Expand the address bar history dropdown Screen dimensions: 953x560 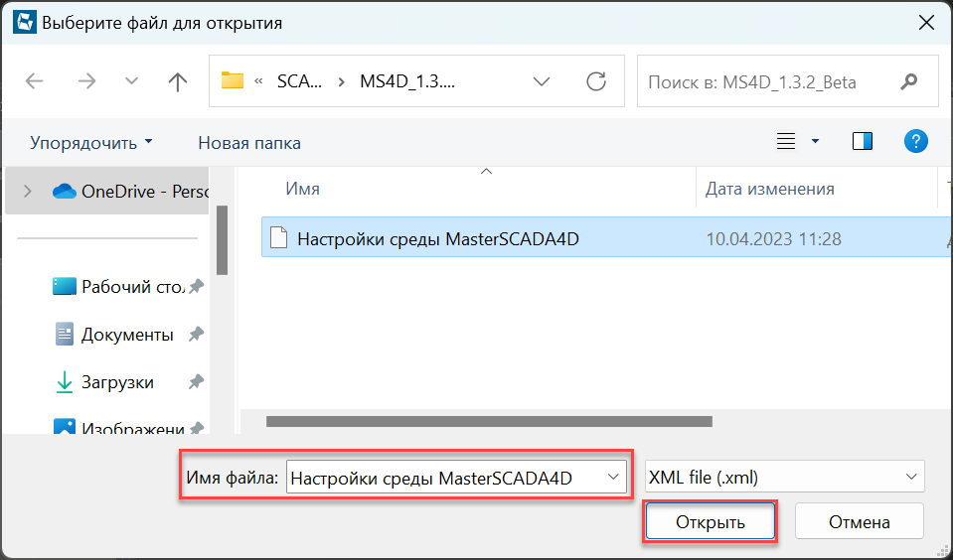tap(541, 81)
